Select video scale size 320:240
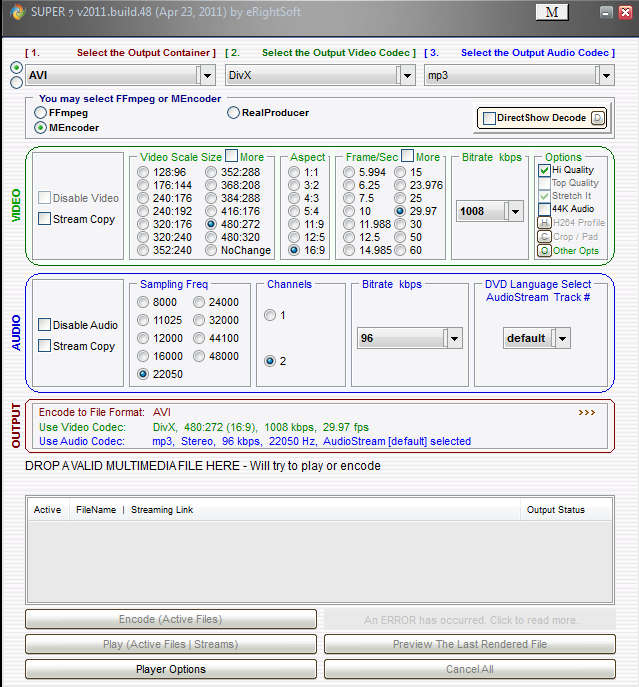Viewport: 639px width, 687px height. point(143,237)
